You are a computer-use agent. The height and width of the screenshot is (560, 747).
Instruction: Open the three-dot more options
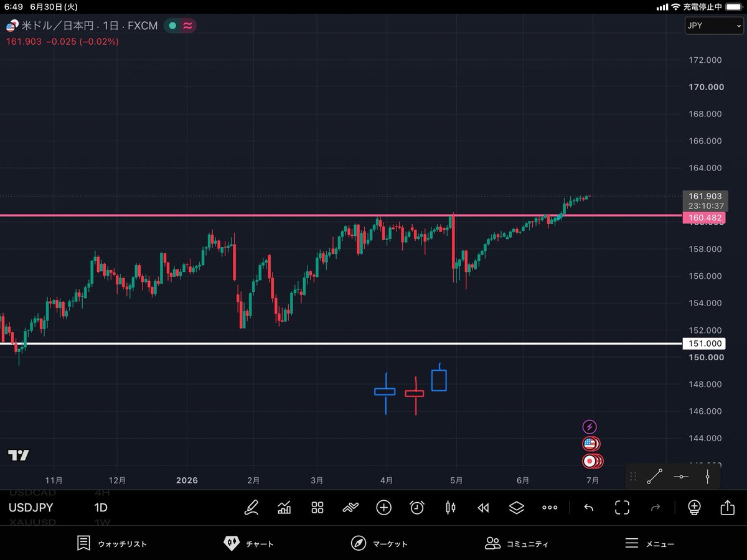click(550, 508)
